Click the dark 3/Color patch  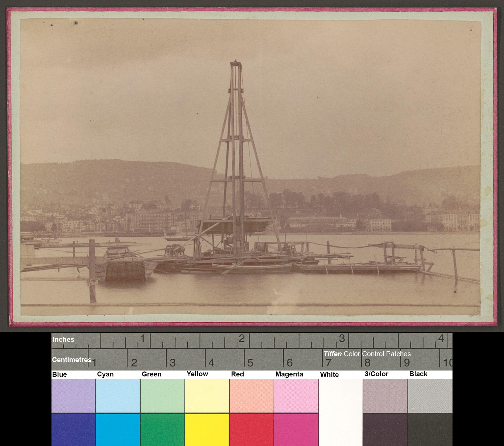pyautogui.click(x=385, y=430)
